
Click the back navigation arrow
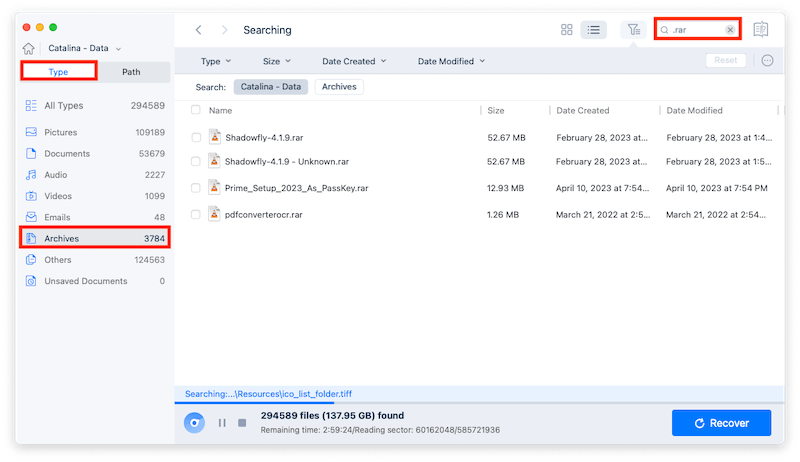click(x=199, y=30)
